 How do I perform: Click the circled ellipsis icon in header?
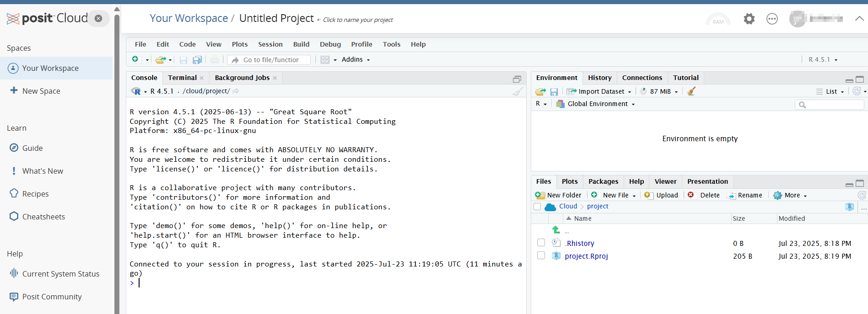coord(772,19)
